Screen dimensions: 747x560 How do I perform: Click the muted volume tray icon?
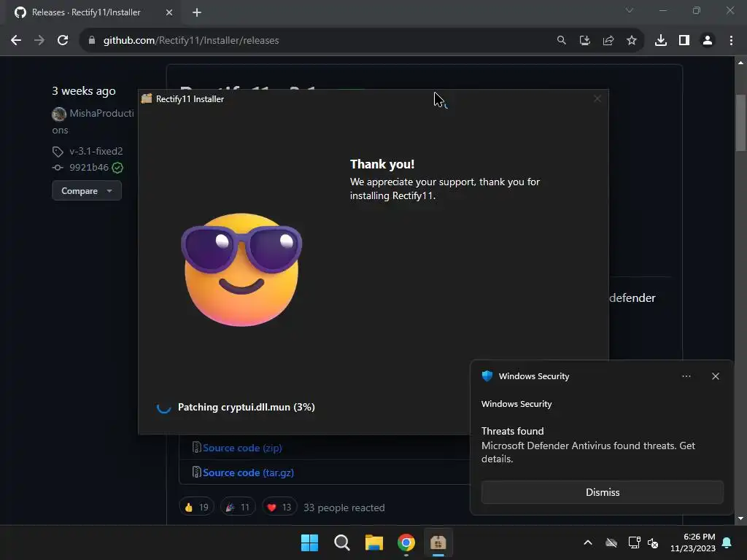pyautogui.click(x=653, y=542)
